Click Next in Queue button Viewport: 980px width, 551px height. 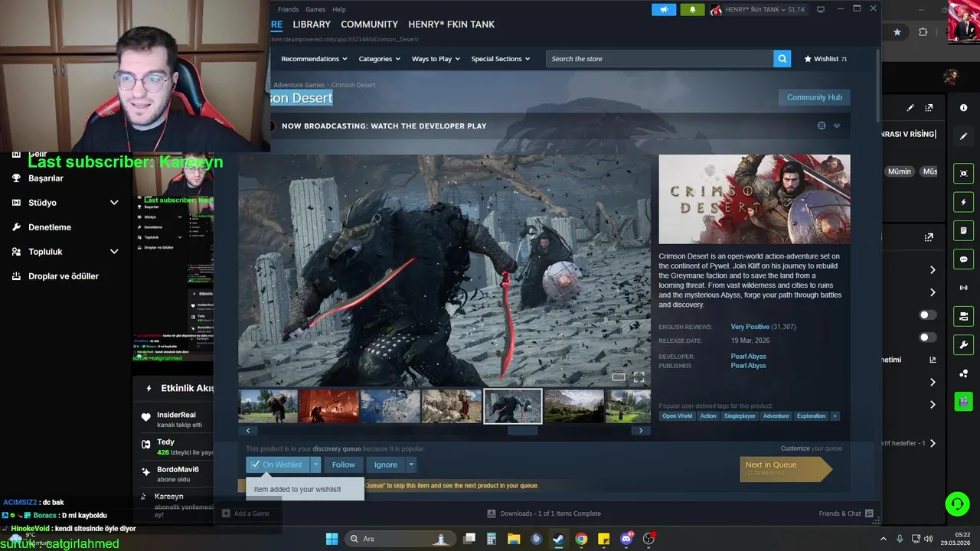786,468
